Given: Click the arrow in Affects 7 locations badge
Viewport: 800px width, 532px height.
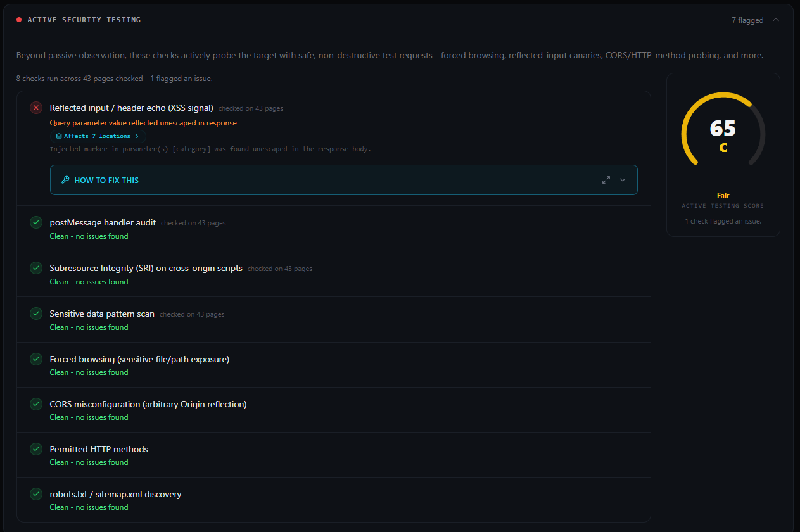Looking at the screenshot, I should pyautogui.click(x=137, y=136).
